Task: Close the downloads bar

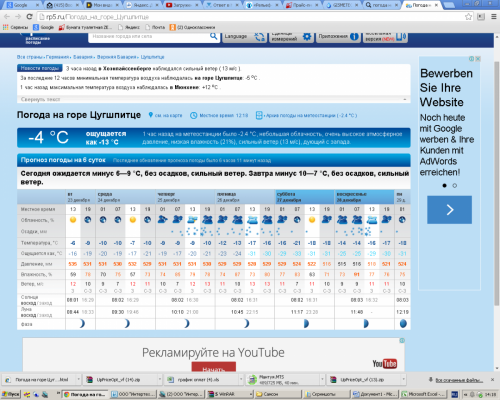Action: point(492,380)
